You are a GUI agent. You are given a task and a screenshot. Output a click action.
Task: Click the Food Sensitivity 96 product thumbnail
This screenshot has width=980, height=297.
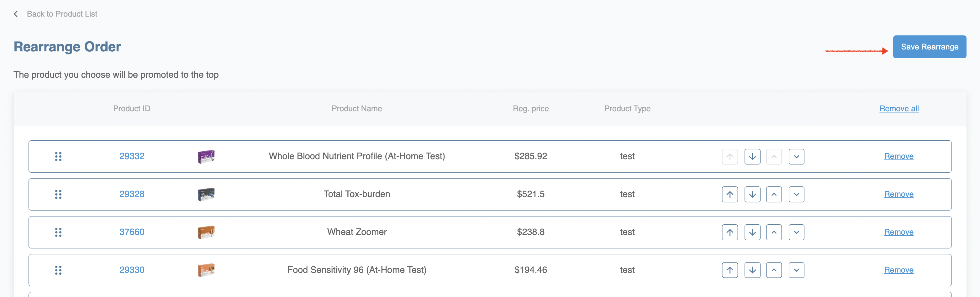coord(206,270)
